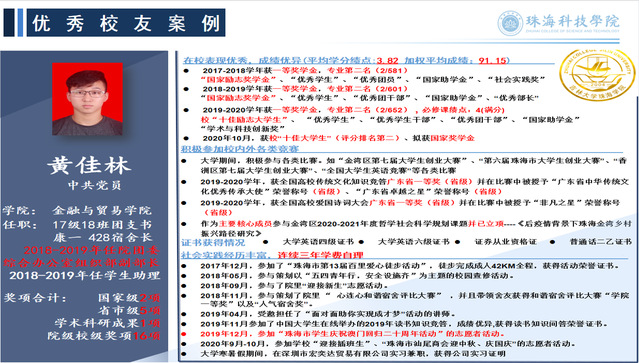This screenshot has width=639, height=363.
Task: Select the 学院: 金融与贸易学院 line
Action: pos(77,211)
